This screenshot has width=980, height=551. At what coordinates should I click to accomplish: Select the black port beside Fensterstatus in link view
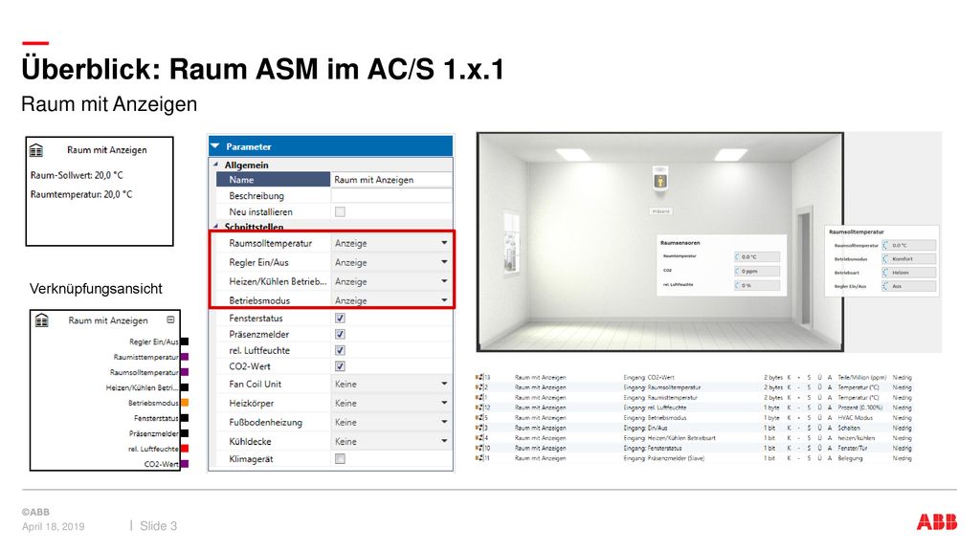click(x=185, y=418)
